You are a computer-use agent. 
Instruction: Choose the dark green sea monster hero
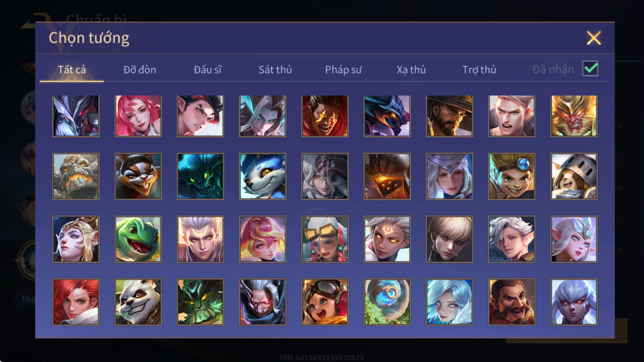(x=200, y=176)
